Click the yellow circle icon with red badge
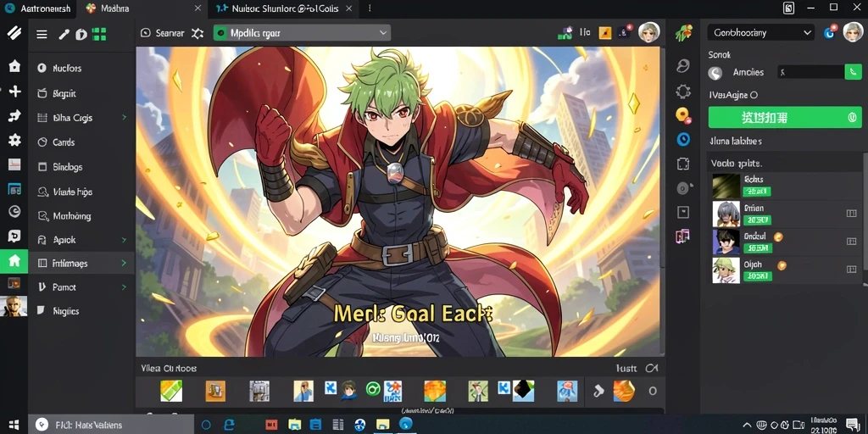868x434 pixels. tap(684, 115)
